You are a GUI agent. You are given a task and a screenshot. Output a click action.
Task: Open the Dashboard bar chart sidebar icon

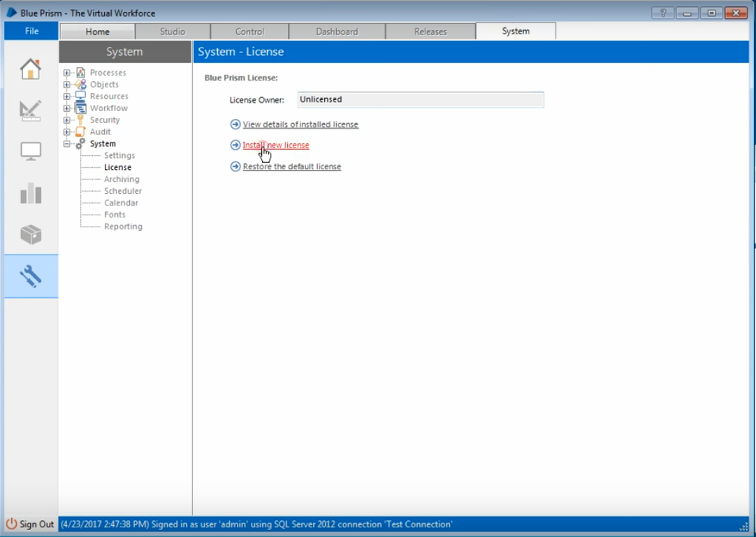click(30, 193)
